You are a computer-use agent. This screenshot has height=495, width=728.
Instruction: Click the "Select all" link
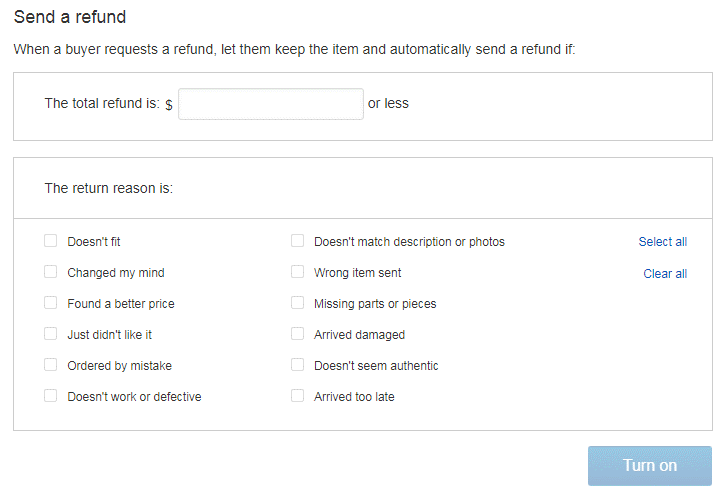[662, 242]
